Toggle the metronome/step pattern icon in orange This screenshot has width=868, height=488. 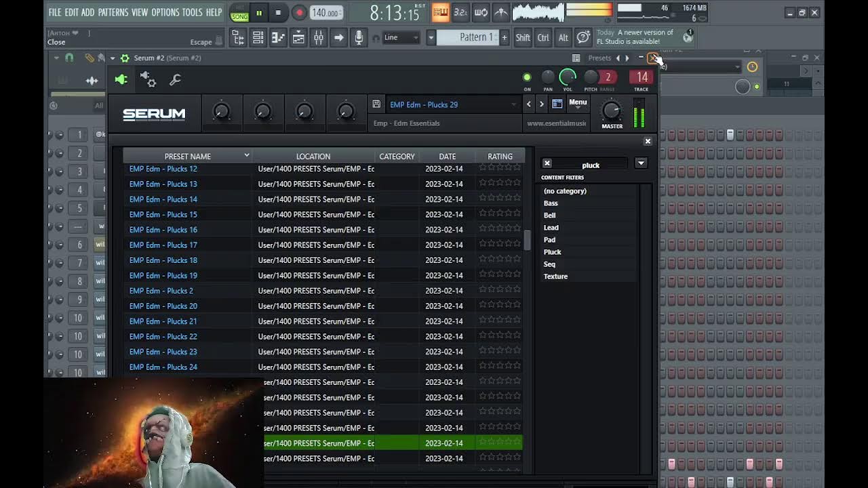440,13
